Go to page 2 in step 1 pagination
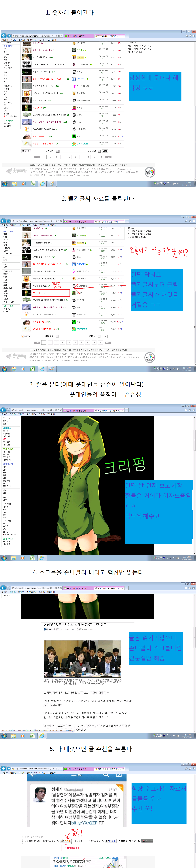The height and width of the screenshot is (868, 196). click(x=50, y=157)
